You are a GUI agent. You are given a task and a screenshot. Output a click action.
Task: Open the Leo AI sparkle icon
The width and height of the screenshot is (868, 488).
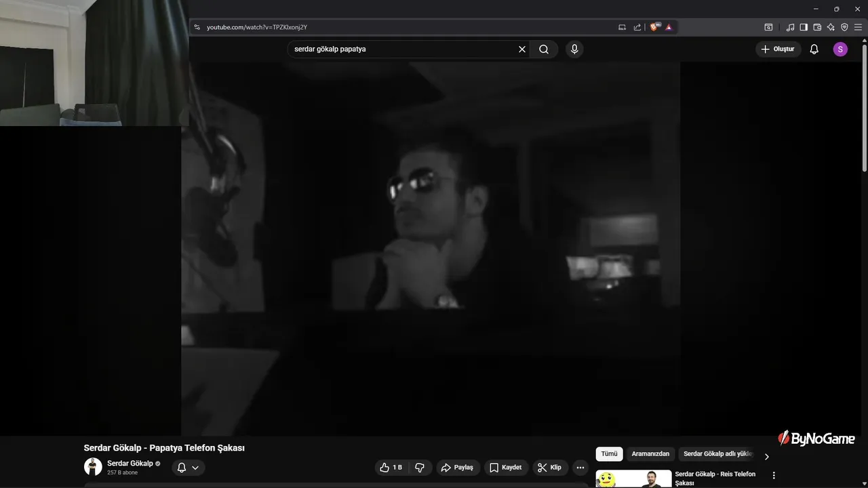[831, 27]
